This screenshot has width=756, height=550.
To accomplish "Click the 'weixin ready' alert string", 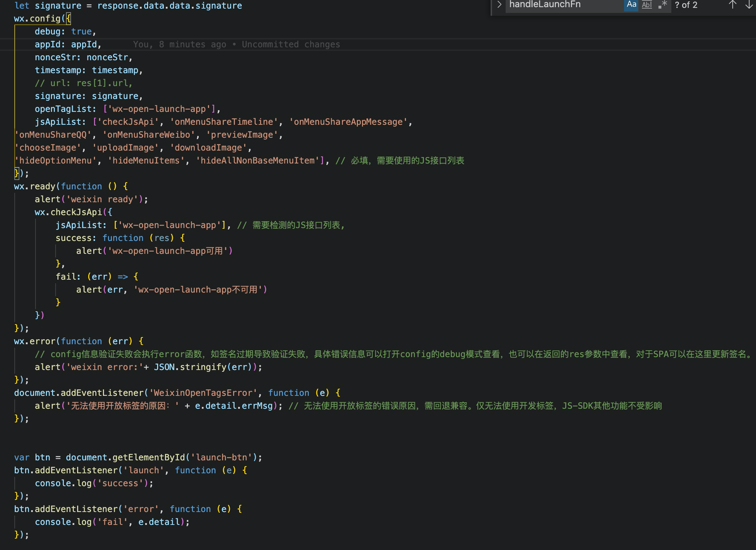I will click(x=102, y=199).
